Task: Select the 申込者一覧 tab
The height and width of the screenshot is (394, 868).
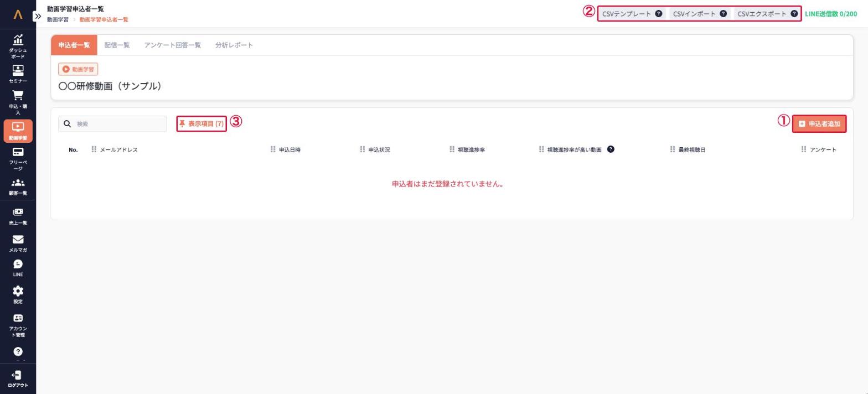Action: pos(74,45)
